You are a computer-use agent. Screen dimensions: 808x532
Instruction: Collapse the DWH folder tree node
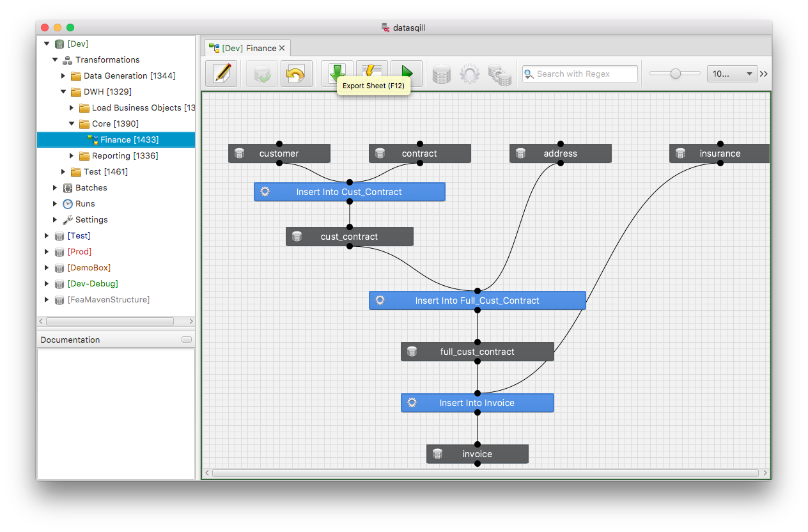63,92
